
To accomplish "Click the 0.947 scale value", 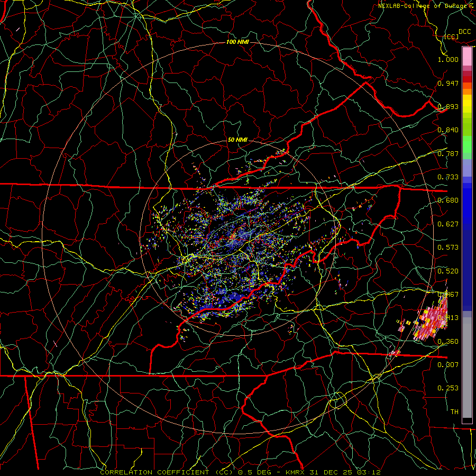I will [448, 83].
